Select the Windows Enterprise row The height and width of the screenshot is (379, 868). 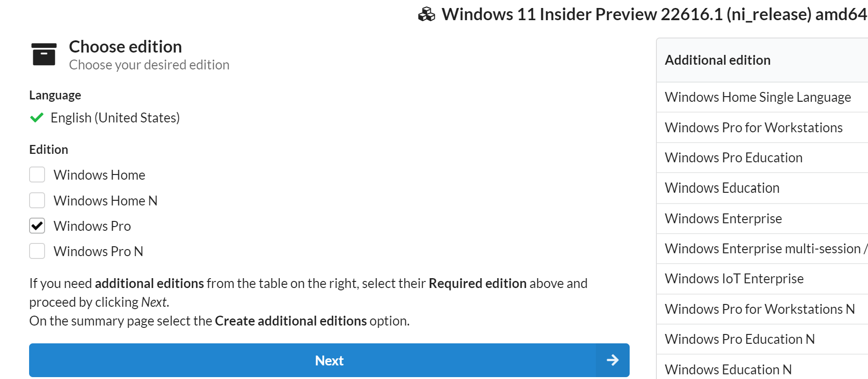coord(762,219)
